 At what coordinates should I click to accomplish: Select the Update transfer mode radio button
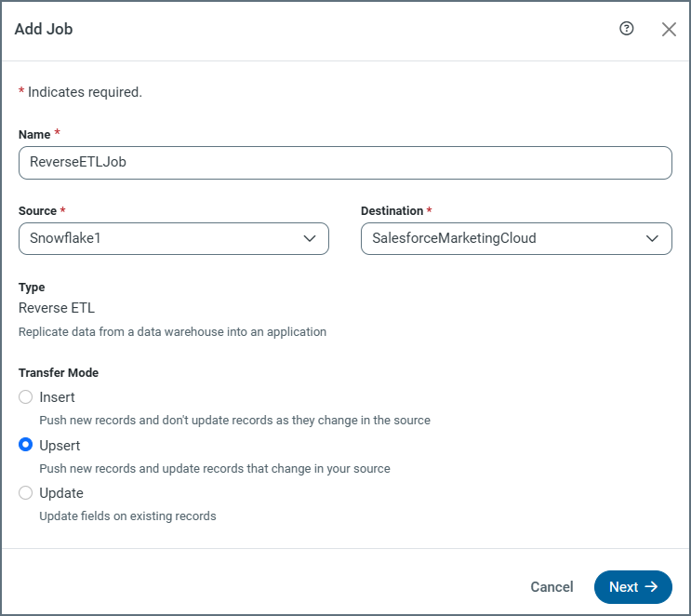[x=26, y=493]
